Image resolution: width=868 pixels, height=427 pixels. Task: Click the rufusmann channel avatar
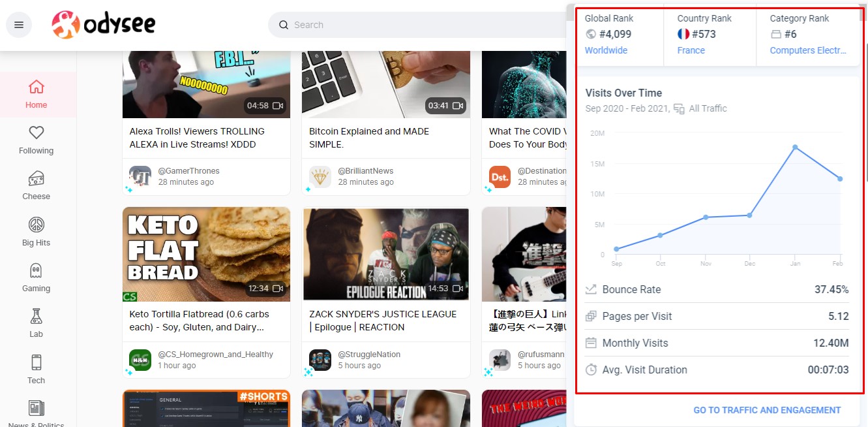click(x=500, y=360)
